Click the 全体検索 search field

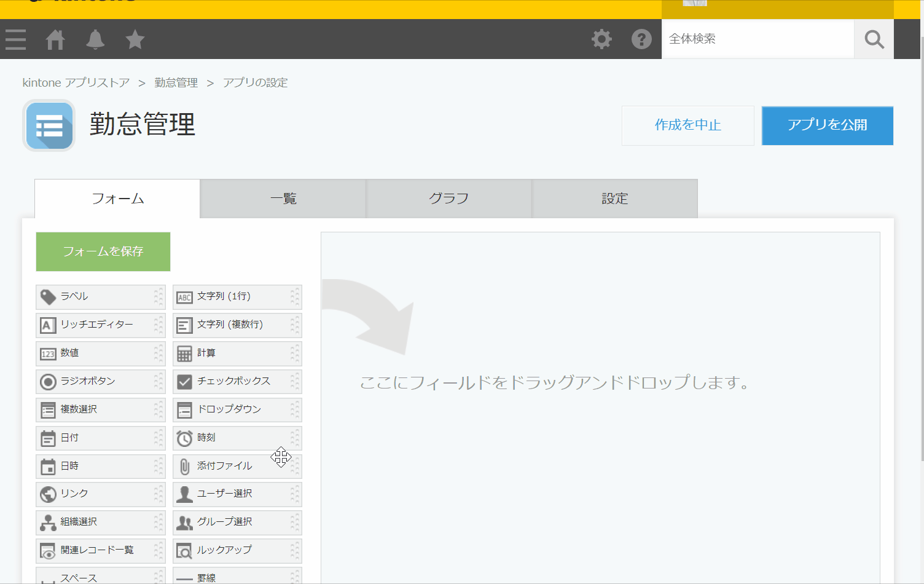(x=756, y=39)
